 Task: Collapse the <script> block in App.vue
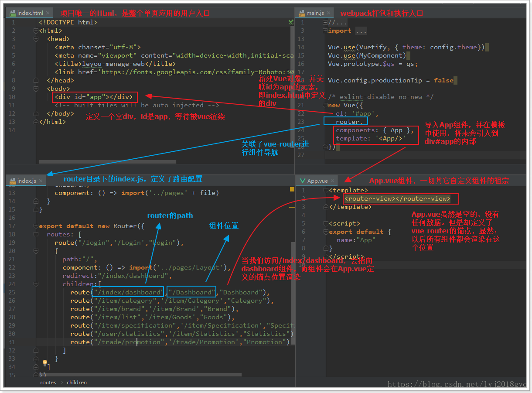(x=326, y=223)
